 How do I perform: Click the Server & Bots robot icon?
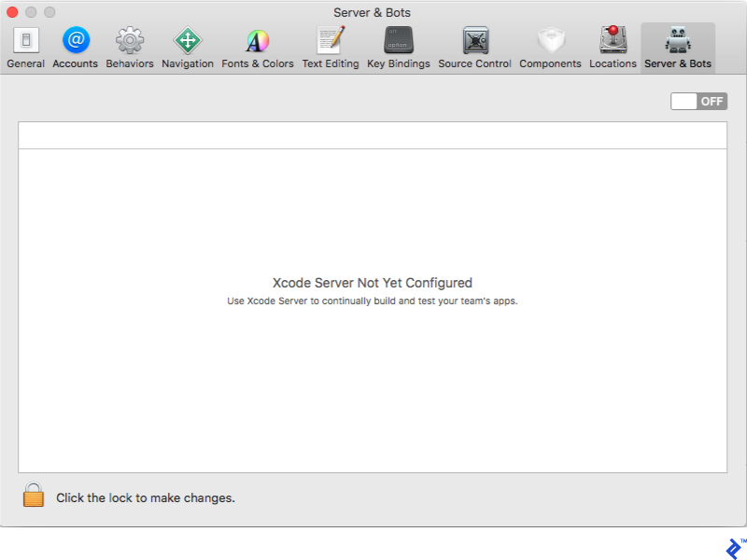(x=678, y=40)
